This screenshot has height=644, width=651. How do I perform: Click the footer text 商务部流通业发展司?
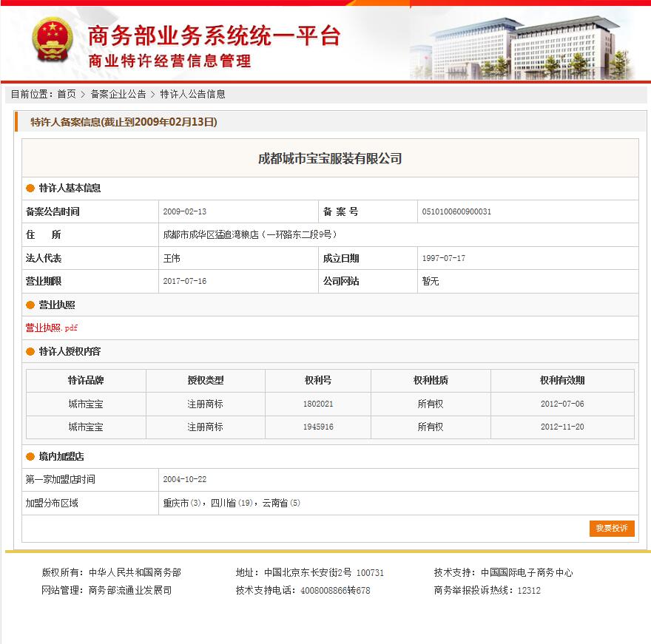click(x=130, y=591)
